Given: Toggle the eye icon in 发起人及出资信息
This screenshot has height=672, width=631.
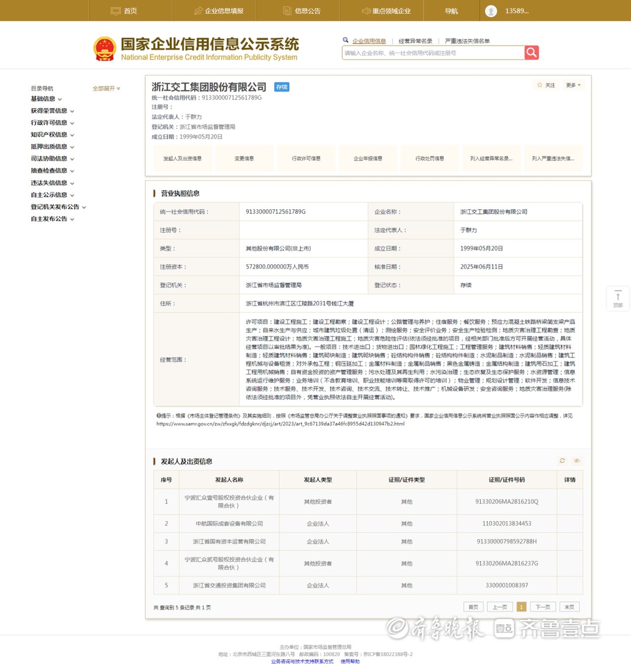Looking at the screenshot, I should coord(577,460).
